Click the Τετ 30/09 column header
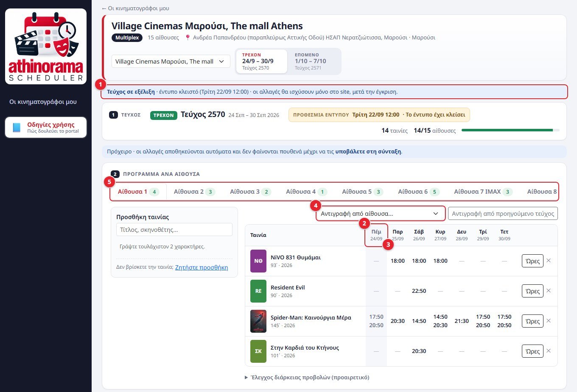Screen dimensions: 577x392 click(x=504, y=235)
